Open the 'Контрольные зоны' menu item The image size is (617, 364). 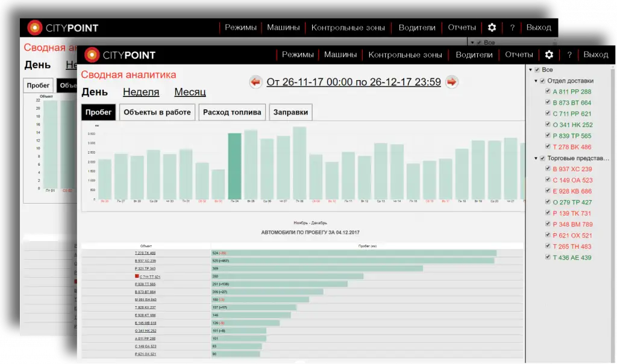pyautogui.click(x=405, y=55)
